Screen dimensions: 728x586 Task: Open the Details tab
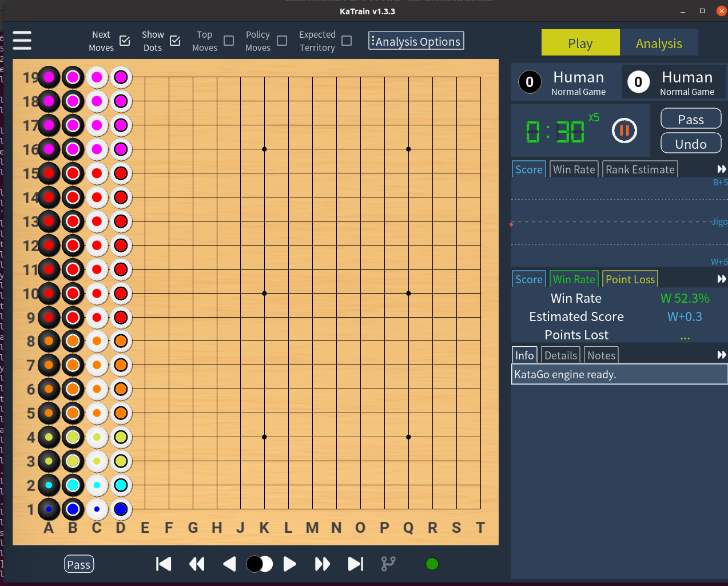(560, 355)
